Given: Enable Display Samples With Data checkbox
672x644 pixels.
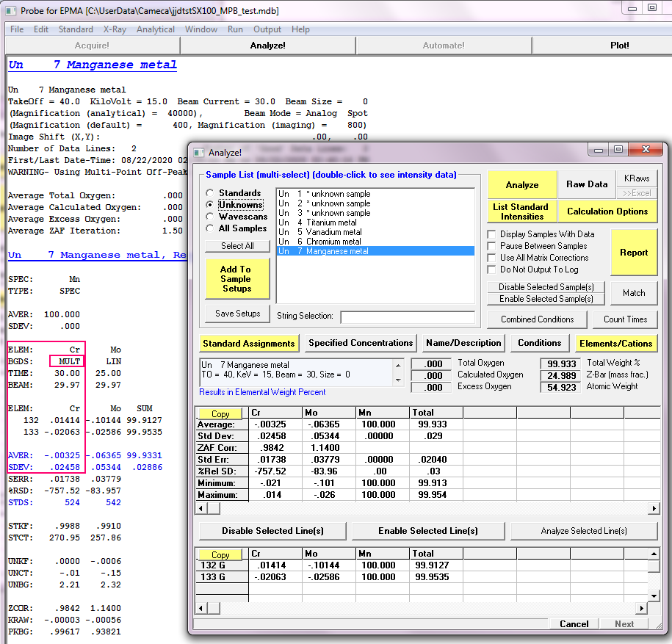Looking at the screenshot, I should pos(492,234).
